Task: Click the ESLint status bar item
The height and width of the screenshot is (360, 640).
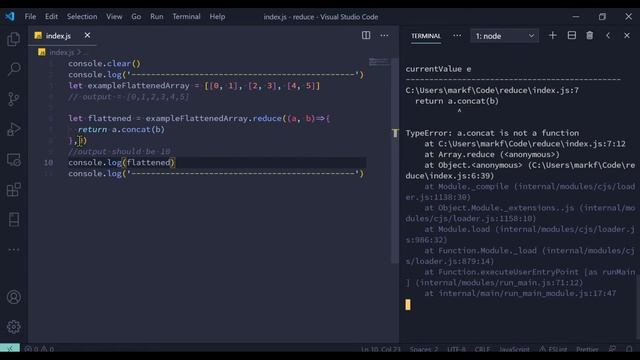Action: [x=553, y=349]
